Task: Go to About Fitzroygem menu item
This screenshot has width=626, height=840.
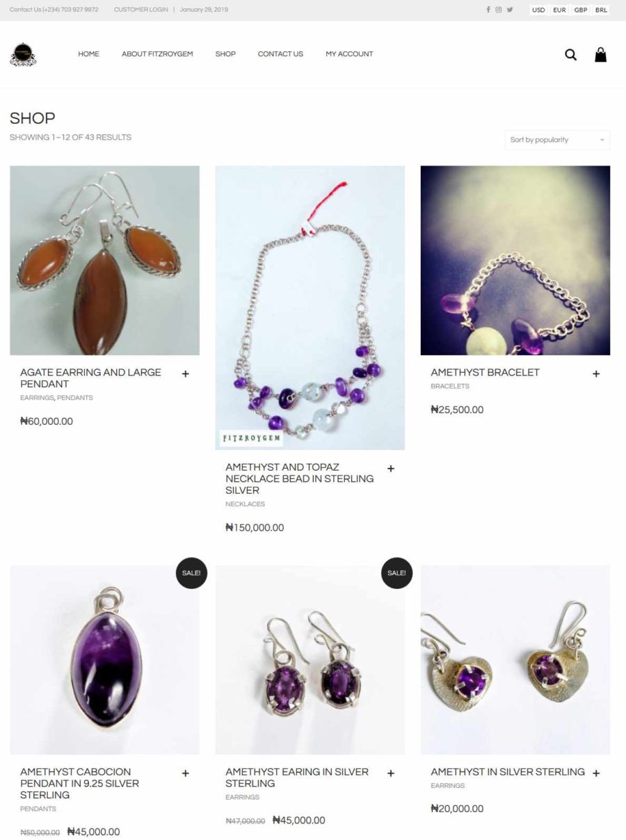Action: 157,54
